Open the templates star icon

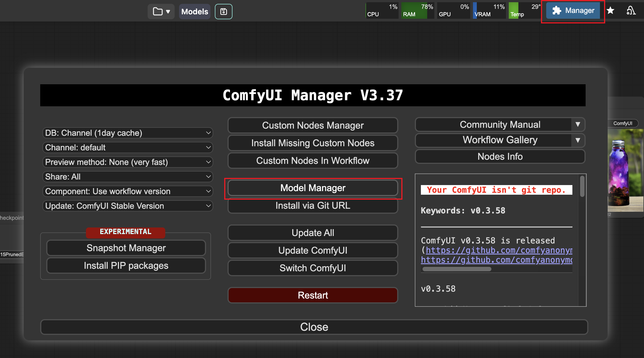(x=611, y=10)
